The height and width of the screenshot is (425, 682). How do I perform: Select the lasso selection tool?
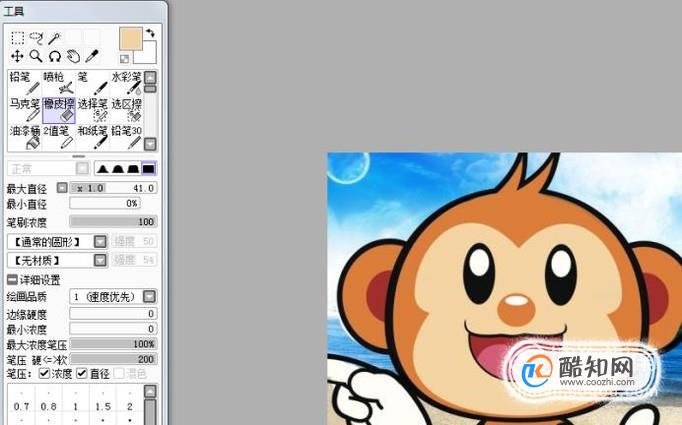coord(37,38)
